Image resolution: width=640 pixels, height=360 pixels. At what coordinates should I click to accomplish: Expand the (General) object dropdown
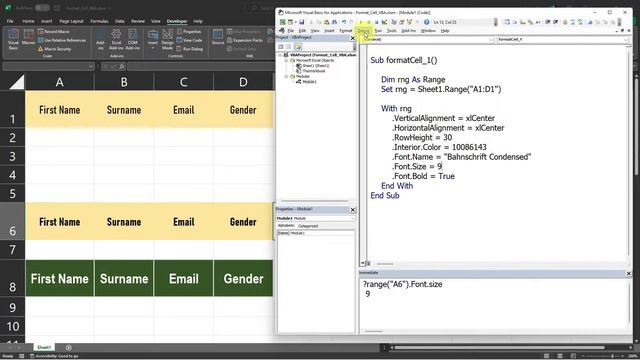(x=491, y=40)
